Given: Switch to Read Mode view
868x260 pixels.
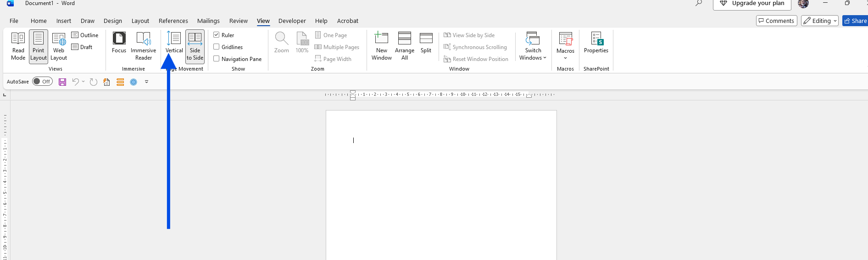Looking at the screenshot, I should click(x=18, y=46).
